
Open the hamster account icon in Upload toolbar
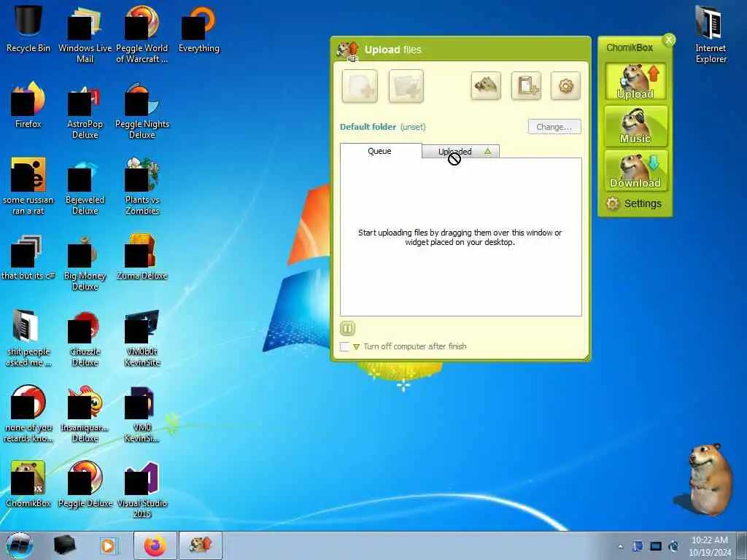click(x=485, y=86)
